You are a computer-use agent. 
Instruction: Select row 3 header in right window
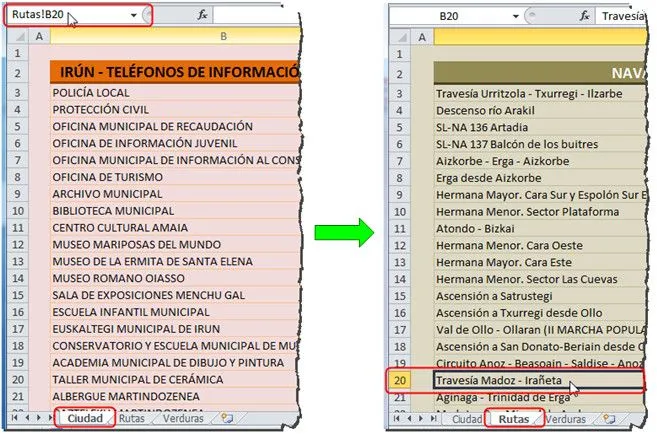point(400,93)
